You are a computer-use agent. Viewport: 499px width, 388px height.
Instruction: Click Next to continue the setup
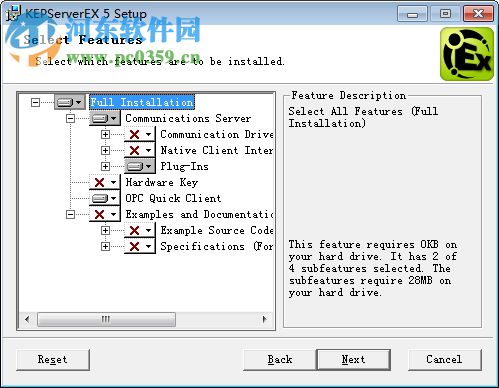353,360
